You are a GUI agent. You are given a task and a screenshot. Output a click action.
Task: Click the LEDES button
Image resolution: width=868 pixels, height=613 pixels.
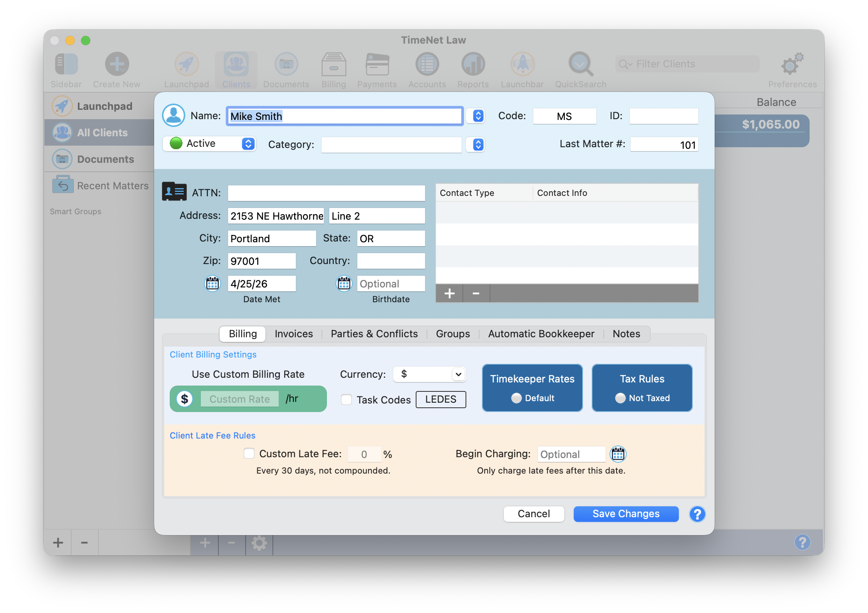441,399
